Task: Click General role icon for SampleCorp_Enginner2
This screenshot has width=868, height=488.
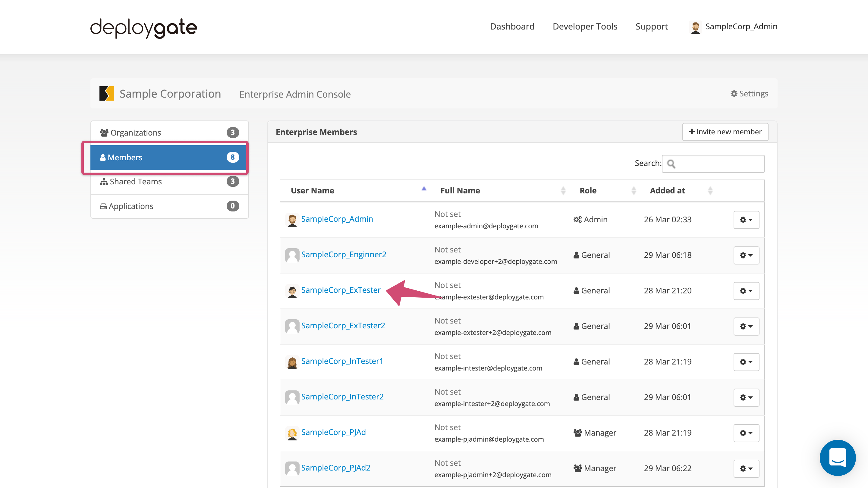Action: click(576, 255)
